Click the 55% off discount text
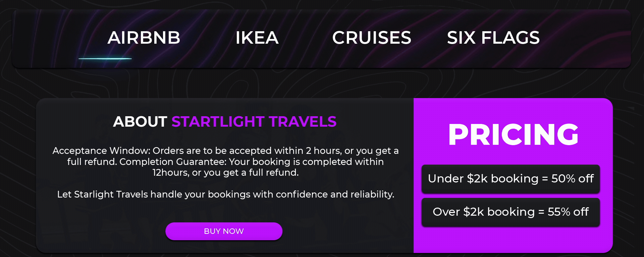Screen dimensions: 644x257 click(x=568, y=212)
